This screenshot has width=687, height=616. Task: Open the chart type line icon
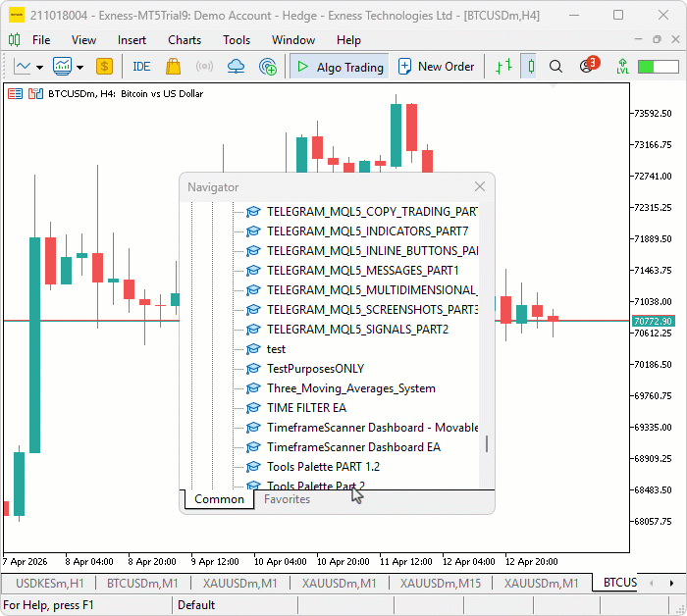coord(22,67)
